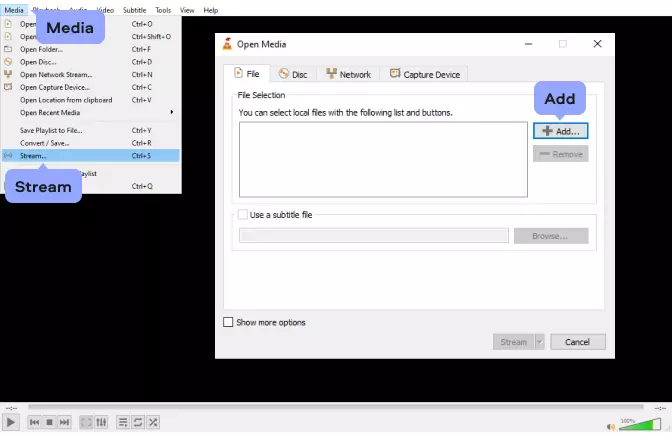Mute audio via speaker icon
672x433 pixels.
(611, 427)
